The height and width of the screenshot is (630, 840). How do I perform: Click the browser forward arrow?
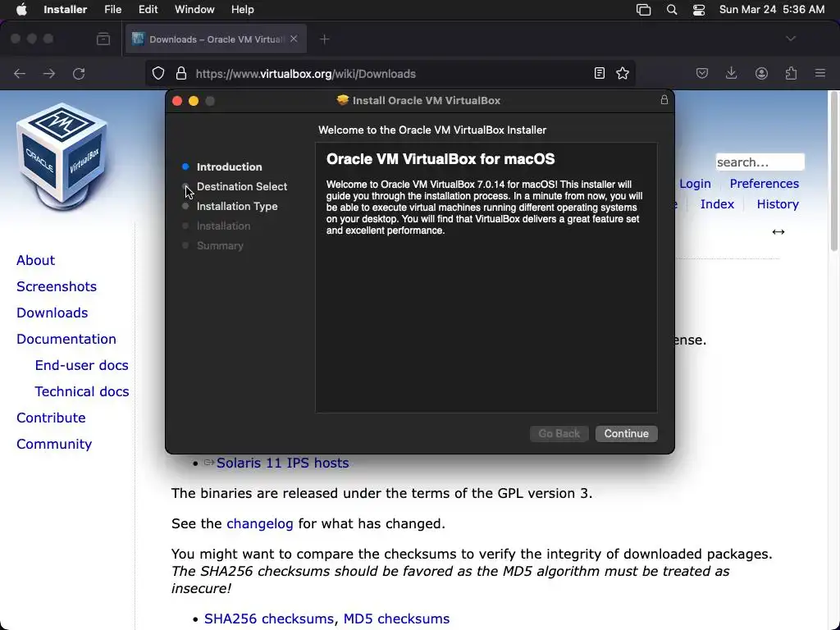coord(49,73)
